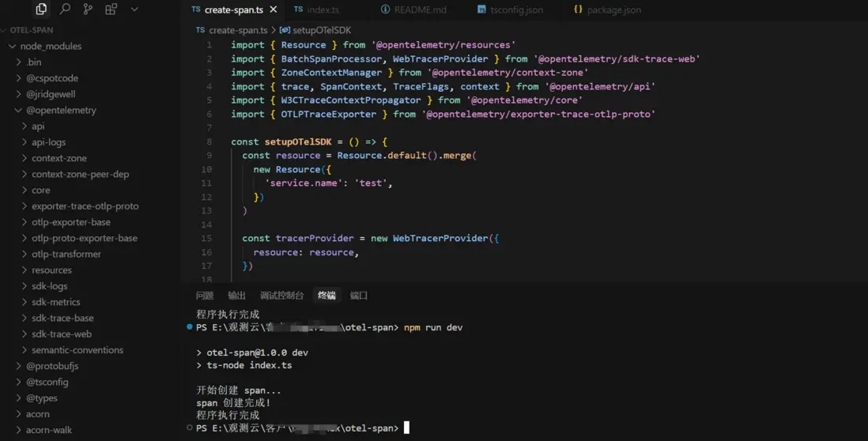
Task: Select the acorn folder
Action: point(37,414)
